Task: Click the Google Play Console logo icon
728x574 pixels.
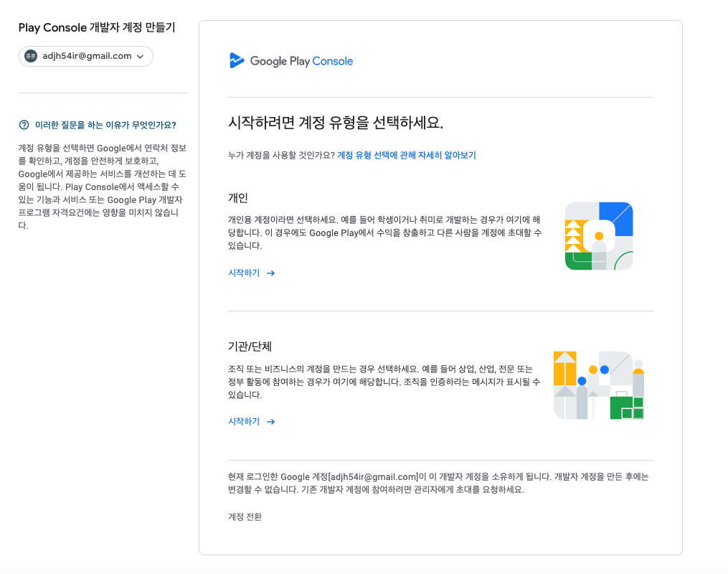Action: coord(237,61)
